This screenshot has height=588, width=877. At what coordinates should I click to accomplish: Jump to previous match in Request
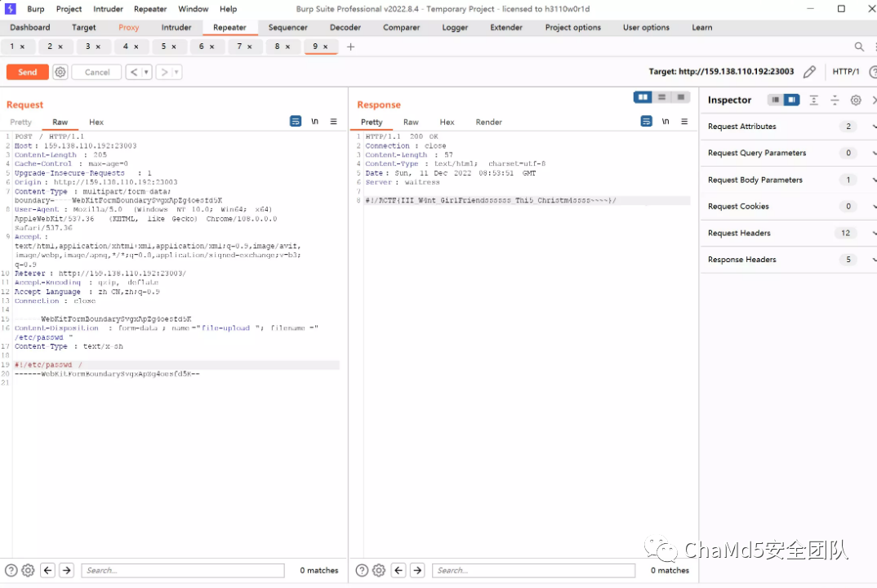pyautogui.click(x=48, y=571)
